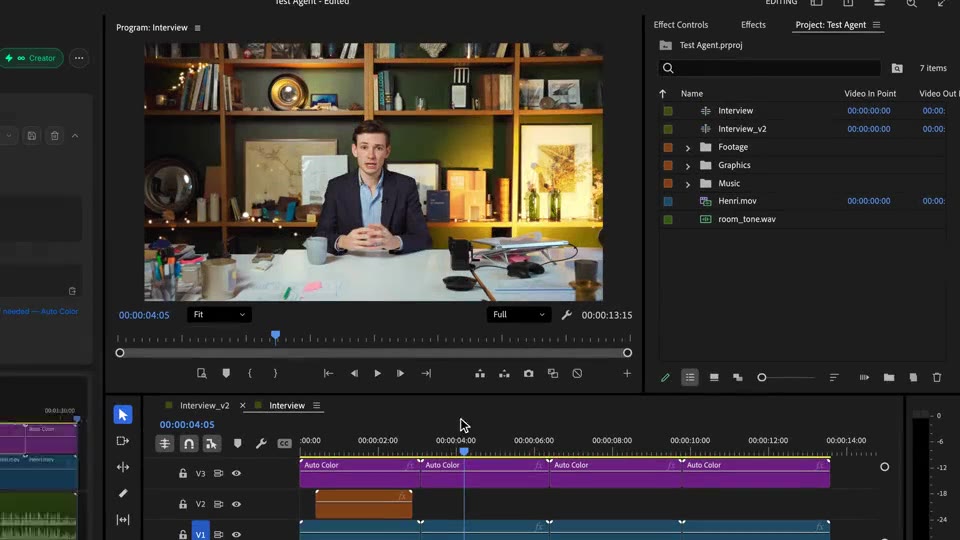Select Henri.mov in Project panel

pos(737,201)
